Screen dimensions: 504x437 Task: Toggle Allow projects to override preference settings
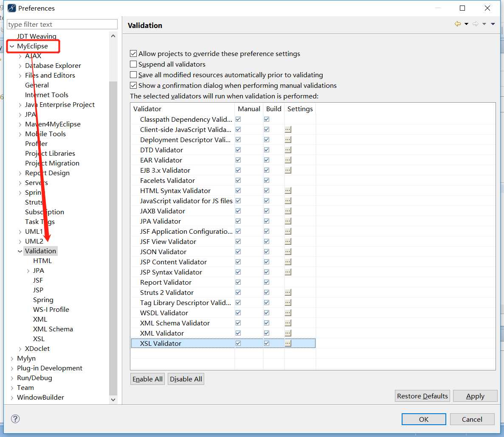(133, 53)
